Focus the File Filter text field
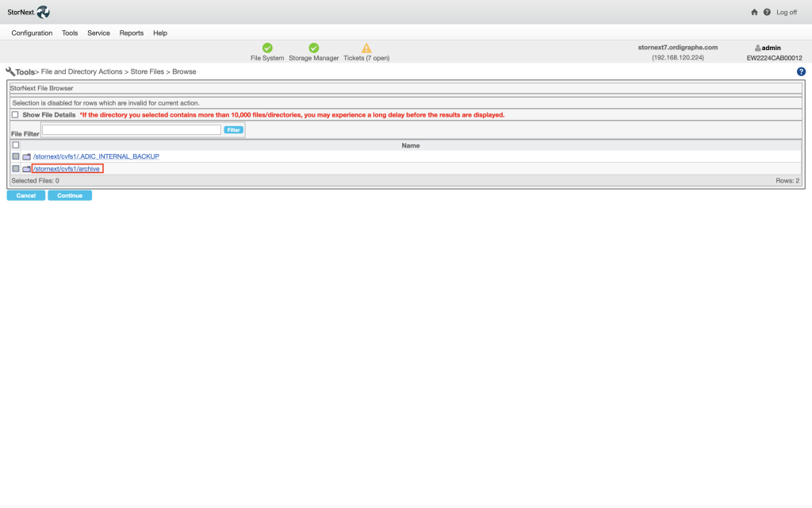This screenshot has width=812, height=508. (x=132, y=129)
